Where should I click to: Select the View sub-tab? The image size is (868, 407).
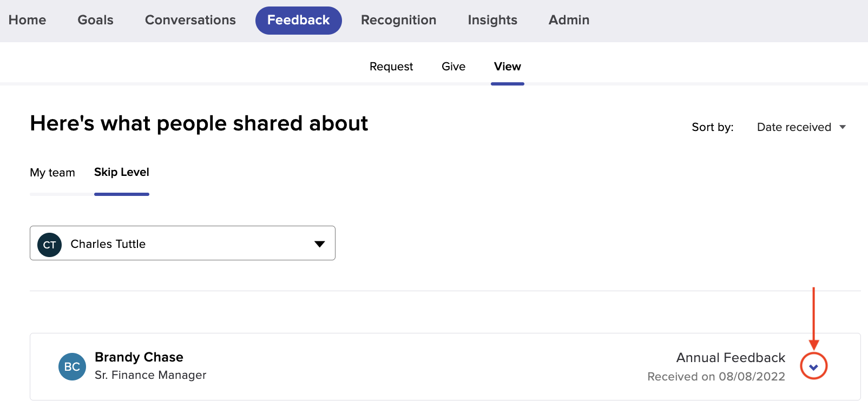pyautogui.click(x=508, y=67)
